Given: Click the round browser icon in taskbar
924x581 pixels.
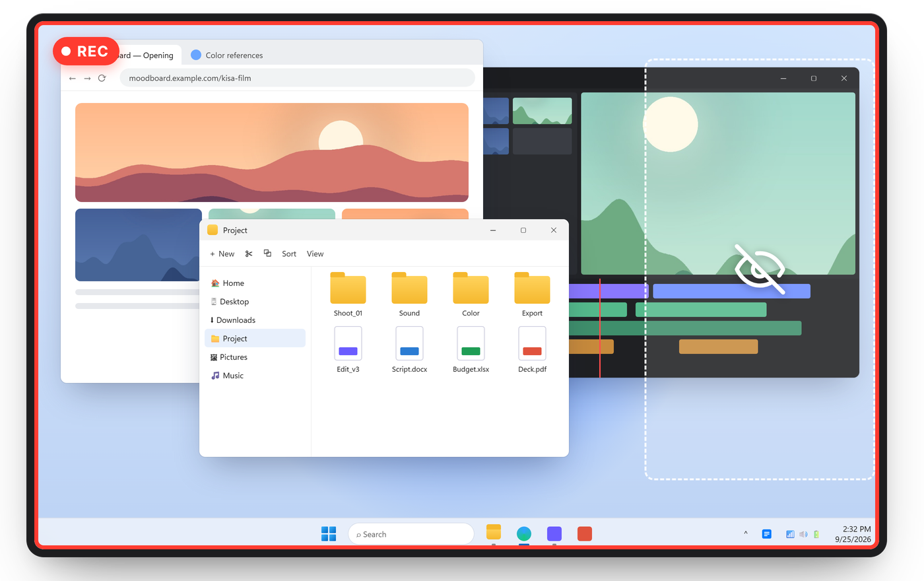Looking at the screenshot, I should 524,533.
